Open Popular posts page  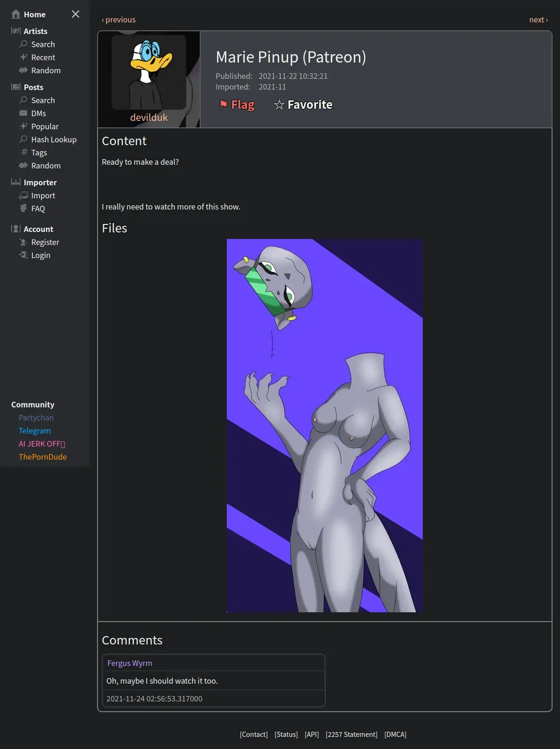click(x=45, y=126)
